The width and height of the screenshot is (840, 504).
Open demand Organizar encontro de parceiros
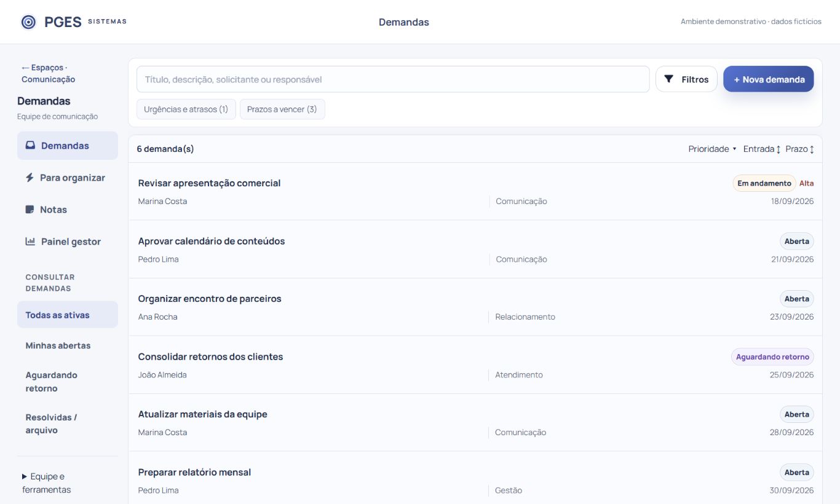(475, 307)
